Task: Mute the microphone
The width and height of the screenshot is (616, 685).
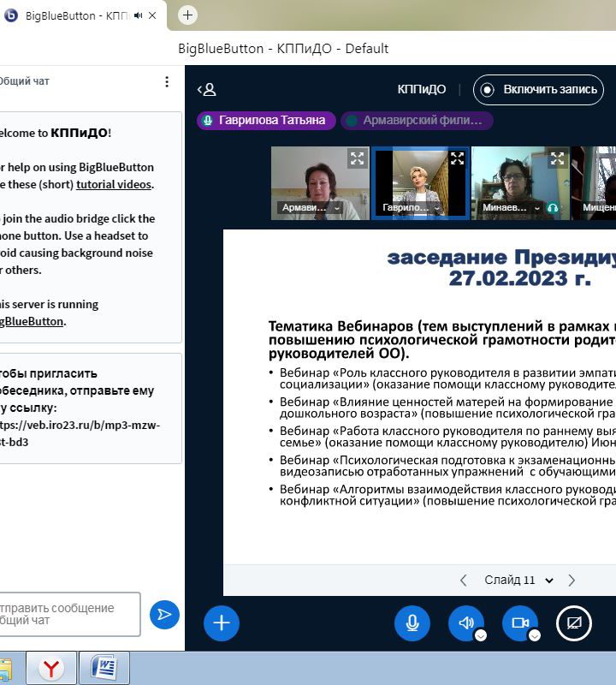Action: (412, 622)
